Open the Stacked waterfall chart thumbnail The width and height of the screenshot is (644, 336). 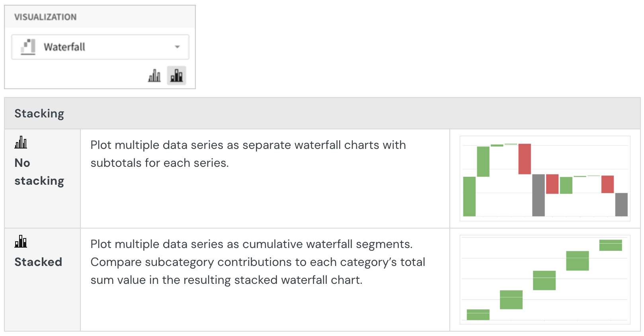(545, 279)
